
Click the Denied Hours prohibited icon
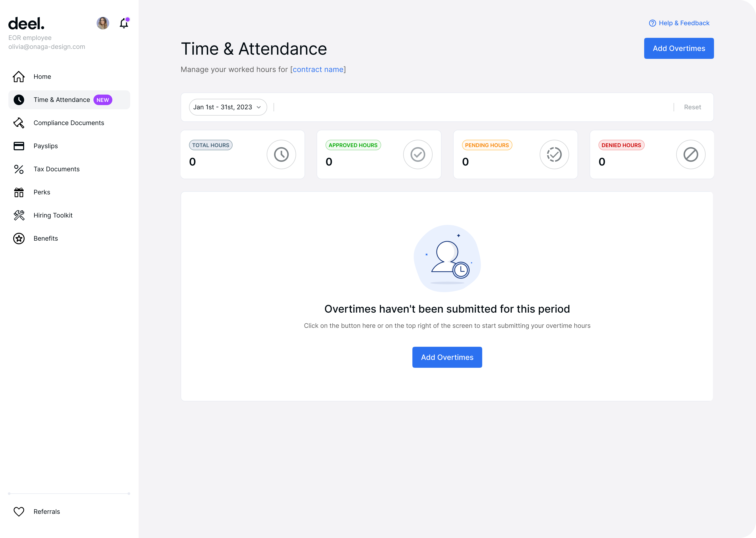(691, 154)
